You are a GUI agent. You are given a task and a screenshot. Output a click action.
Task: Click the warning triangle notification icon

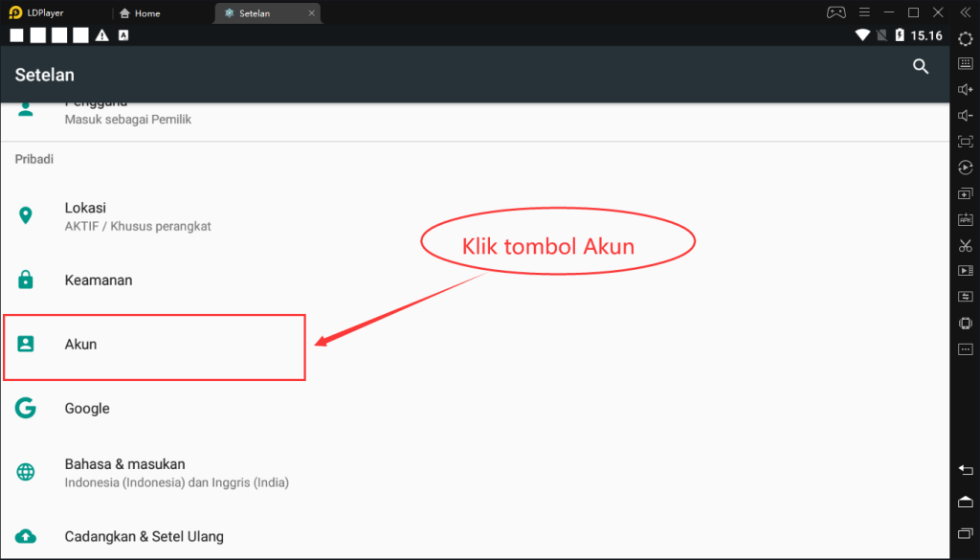point(101,35)
